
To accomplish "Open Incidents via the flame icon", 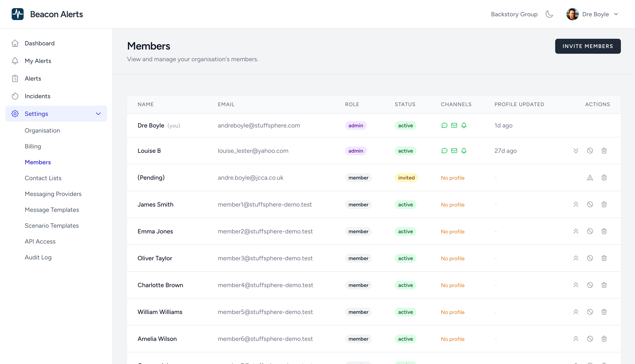I will 15,96.
